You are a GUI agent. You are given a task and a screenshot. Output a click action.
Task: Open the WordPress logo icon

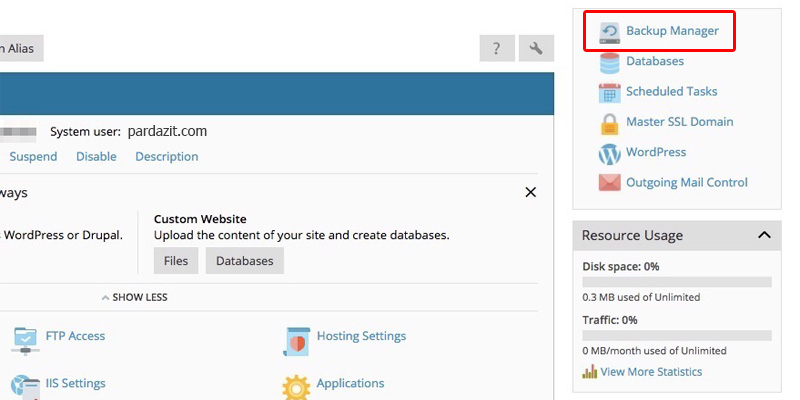pos(609,153)
